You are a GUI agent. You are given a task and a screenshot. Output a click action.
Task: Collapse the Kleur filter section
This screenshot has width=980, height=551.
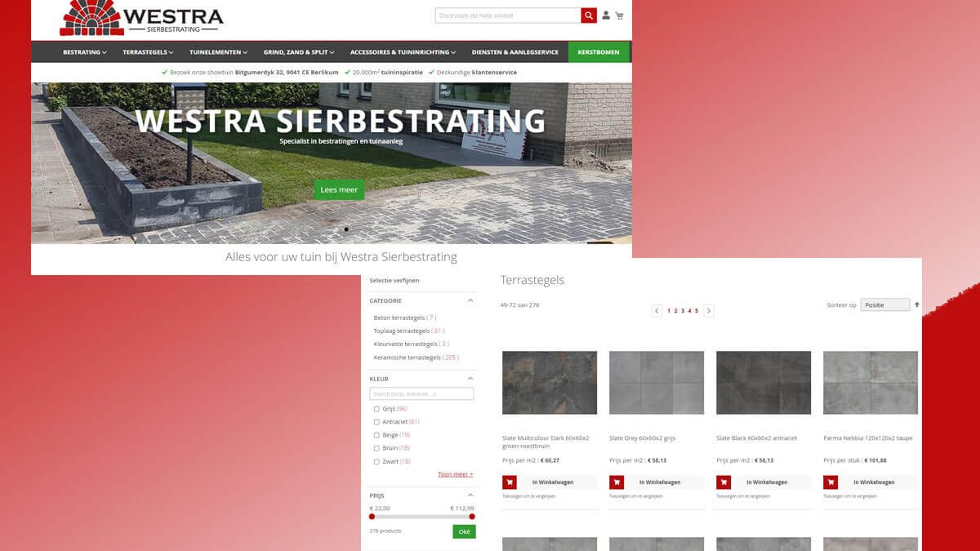click(470, 379)
